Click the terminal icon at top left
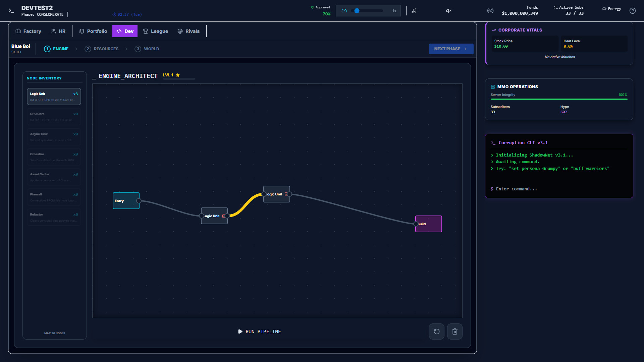 [11, 11]
